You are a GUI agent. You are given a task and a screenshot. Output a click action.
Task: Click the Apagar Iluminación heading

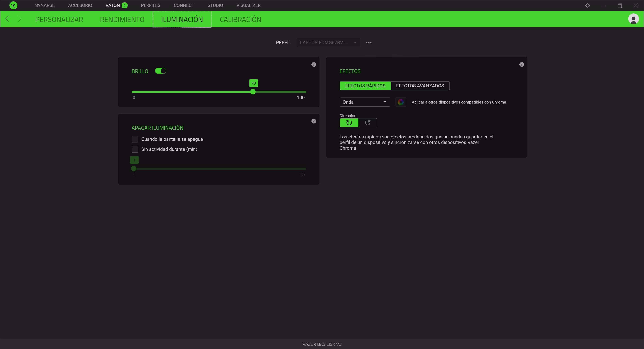(x=157, y=128)
